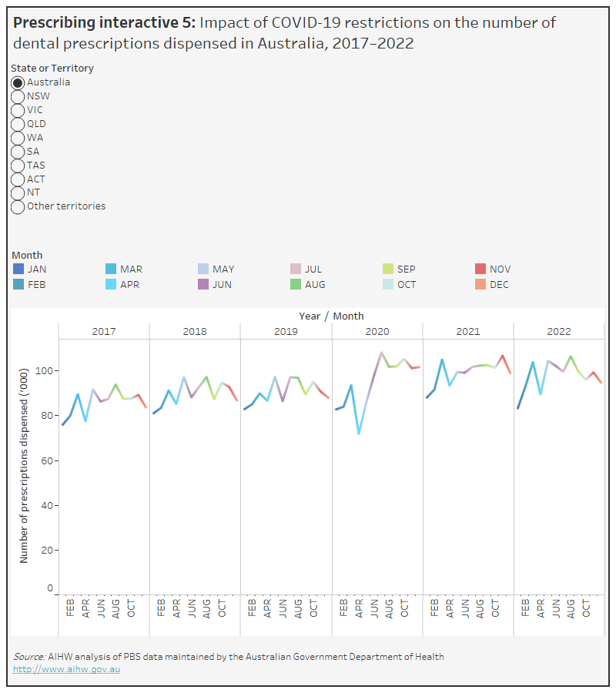Select the 2017 year column header

point(104,331)
